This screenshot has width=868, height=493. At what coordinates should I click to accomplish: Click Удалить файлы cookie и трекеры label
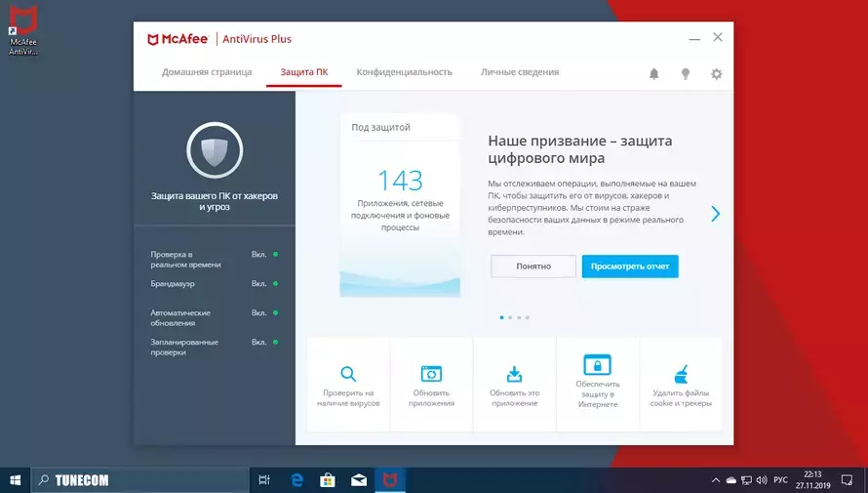click(681, 398)
